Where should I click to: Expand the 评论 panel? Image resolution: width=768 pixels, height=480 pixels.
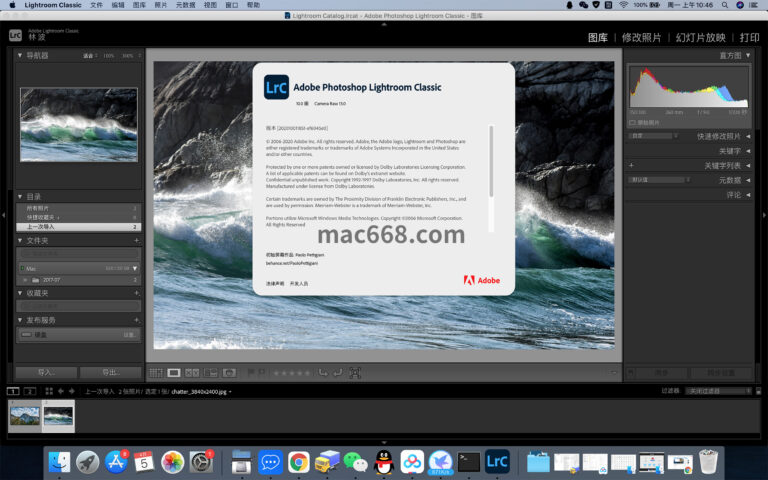[748, 195]
